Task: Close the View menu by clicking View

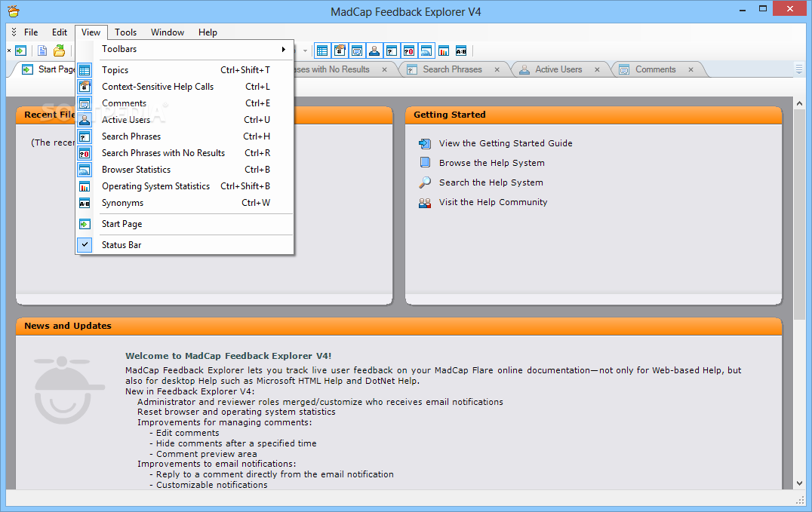Action: 91,32
